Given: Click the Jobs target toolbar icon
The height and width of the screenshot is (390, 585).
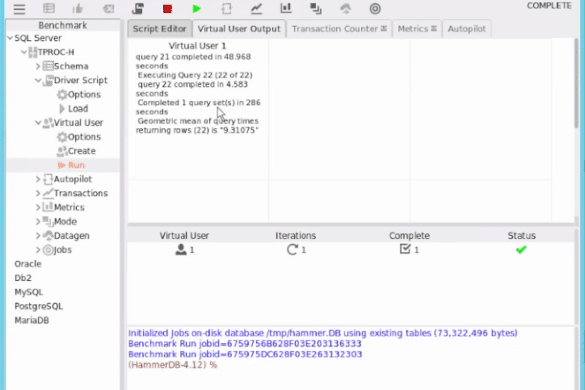Looking at the screenshot, I should pos(375,8).
